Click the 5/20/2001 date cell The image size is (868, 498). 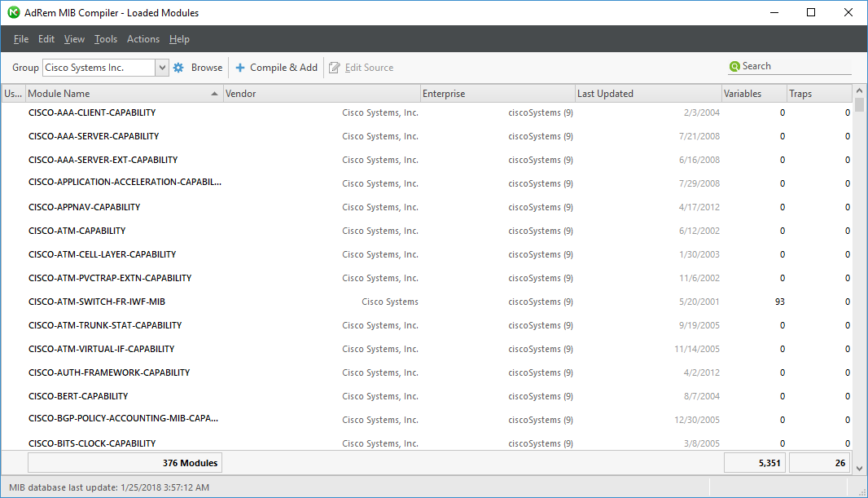(699, 302)
